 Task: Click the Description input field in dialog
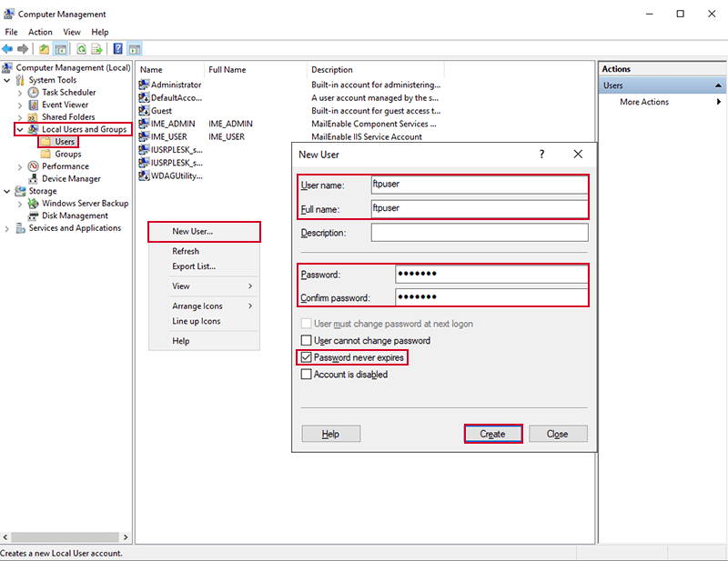pyautogui.click(x=480, y=233)
